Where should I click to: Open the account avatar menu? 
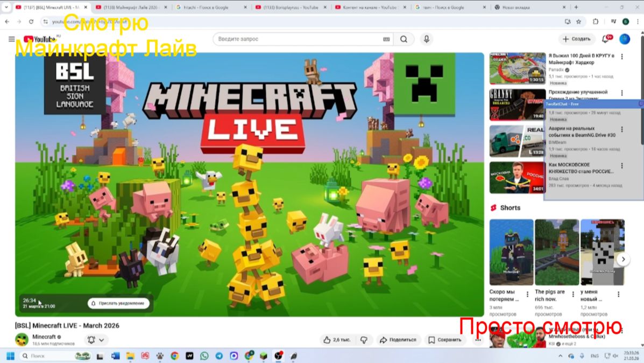tap(625, 39)
